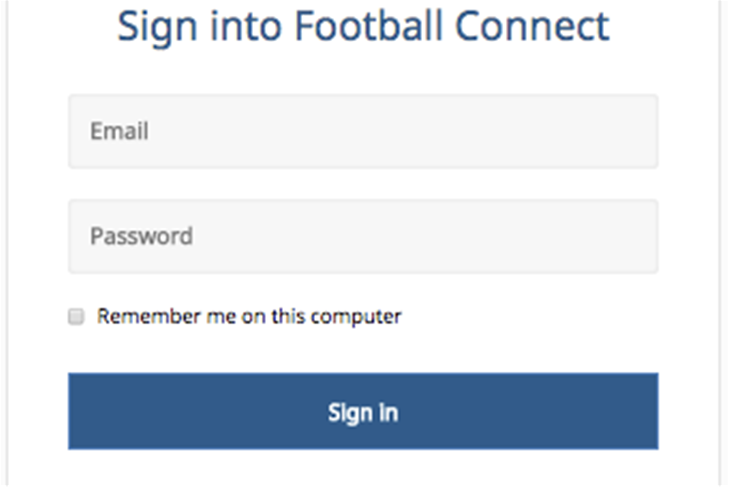The width and height of the screenshot is (730, 487).
Task: Toggle the small box beside Remember me
Action: (75, 317)
